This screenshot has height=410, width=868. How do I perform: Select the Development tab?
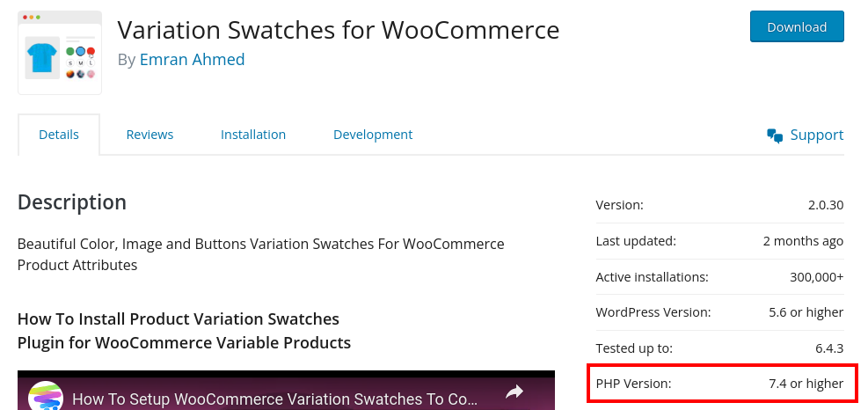(x=373, y=135)
